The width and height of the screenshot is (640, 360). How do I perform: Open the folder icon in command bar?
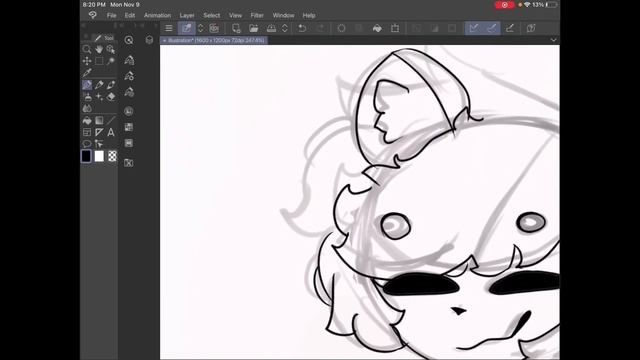pos(253,28)
